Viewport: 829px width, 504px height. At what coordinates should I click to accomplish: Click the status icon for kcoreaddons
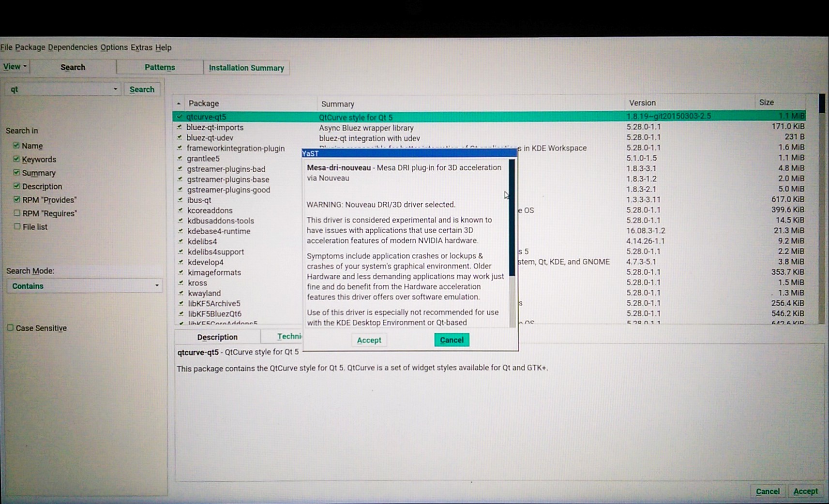(180, 210)
